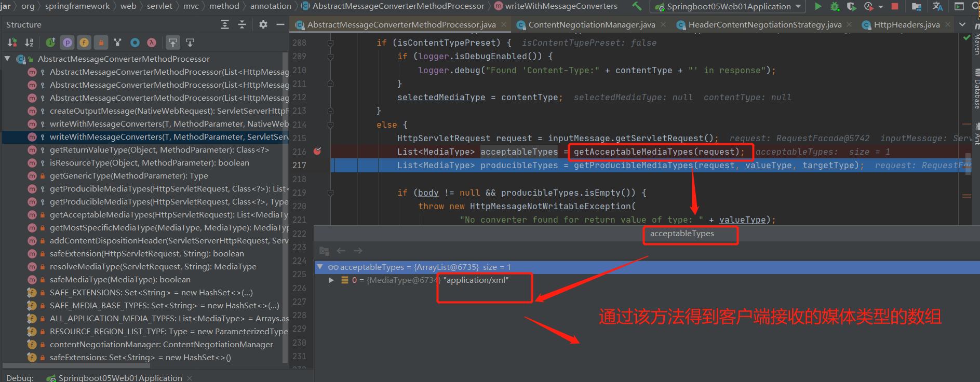Switch to AbstractMessageConverterMethodProcessor.java tab
This screenshot has height=382, width=980.
(401, 24)
